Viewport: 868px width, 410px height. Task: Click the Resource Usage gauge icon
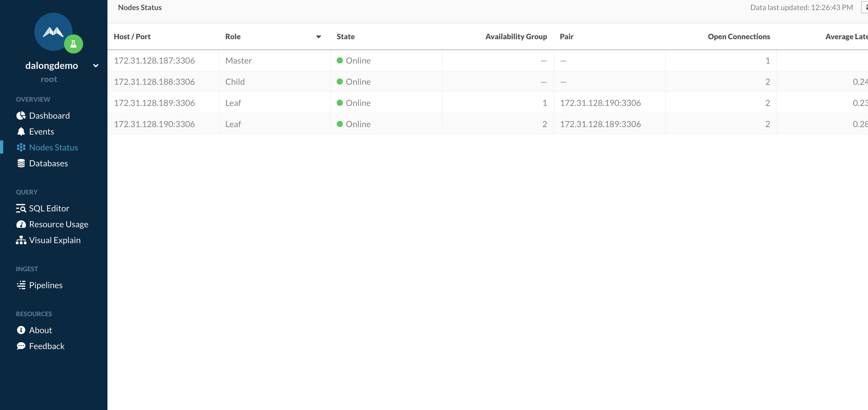click(21, 224)
